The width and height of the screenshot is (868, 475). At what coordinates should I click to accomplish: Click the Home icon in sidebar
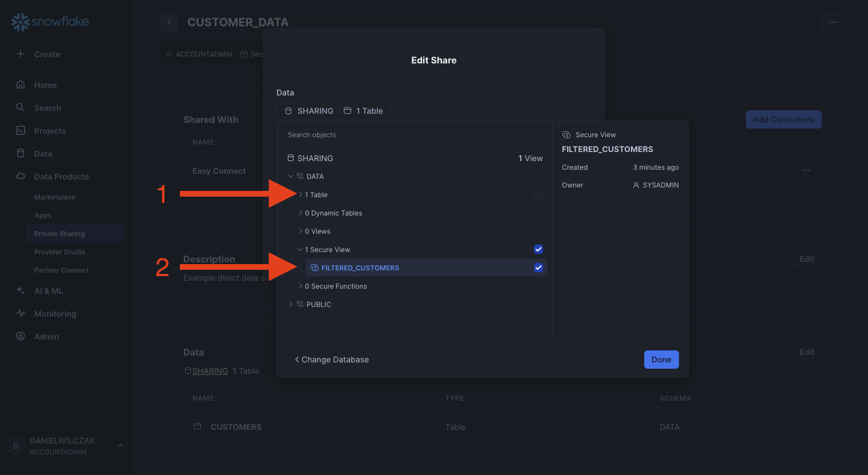pyautogui.click(x=21, y=85)
